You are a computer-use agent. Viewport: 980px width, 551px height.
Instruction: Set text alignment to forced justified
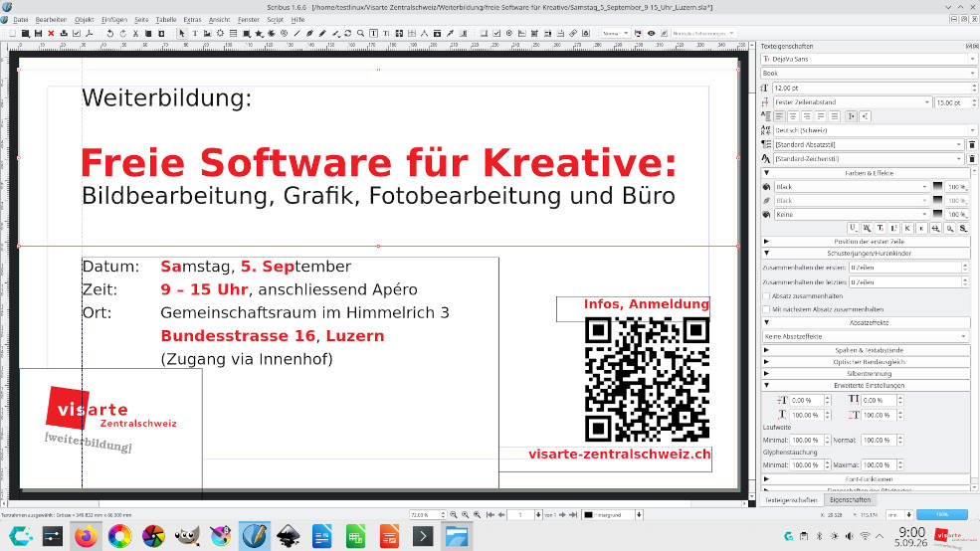835,116
